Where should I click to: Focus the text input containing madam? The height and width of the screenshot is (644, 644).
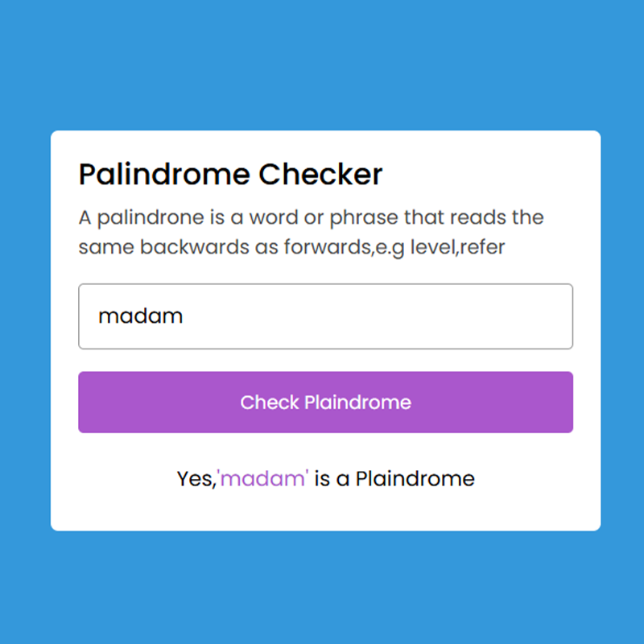pos(325,316)
